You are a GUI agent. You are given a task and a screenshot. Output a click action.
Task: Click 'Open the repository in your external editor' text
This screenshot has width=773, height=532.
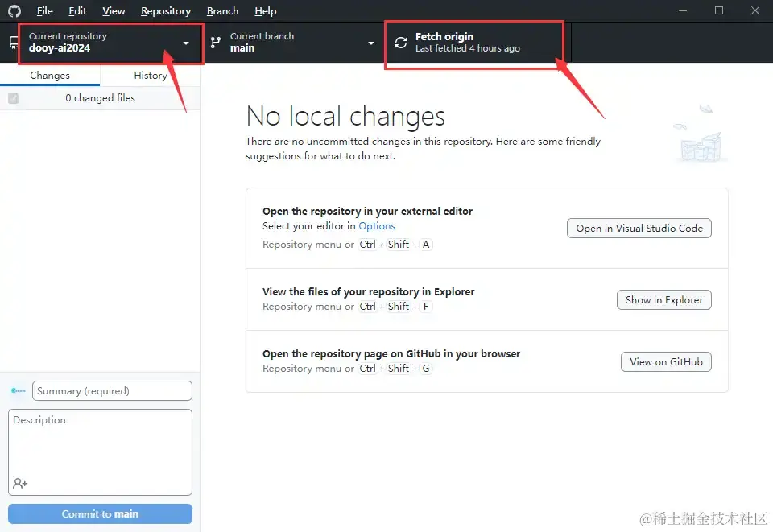[367, 212]
